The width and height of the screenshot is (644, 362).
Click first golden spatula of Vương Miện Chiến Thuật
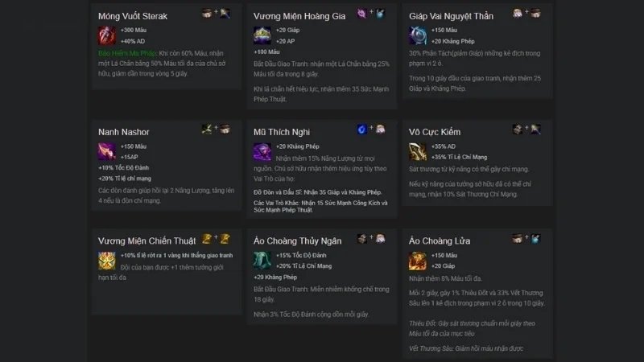pyautogui.click(x=207, y=238)
